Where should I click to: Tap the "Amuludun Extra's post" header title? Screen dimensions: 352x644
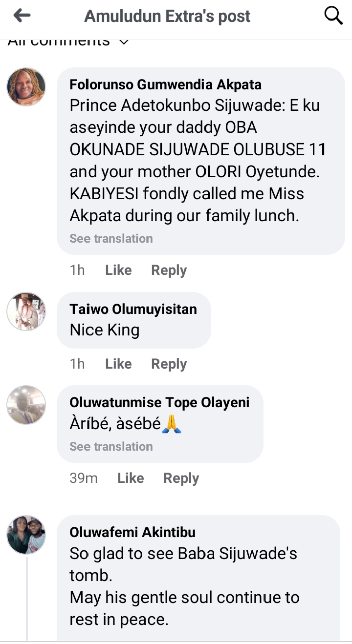pos(167,16)
